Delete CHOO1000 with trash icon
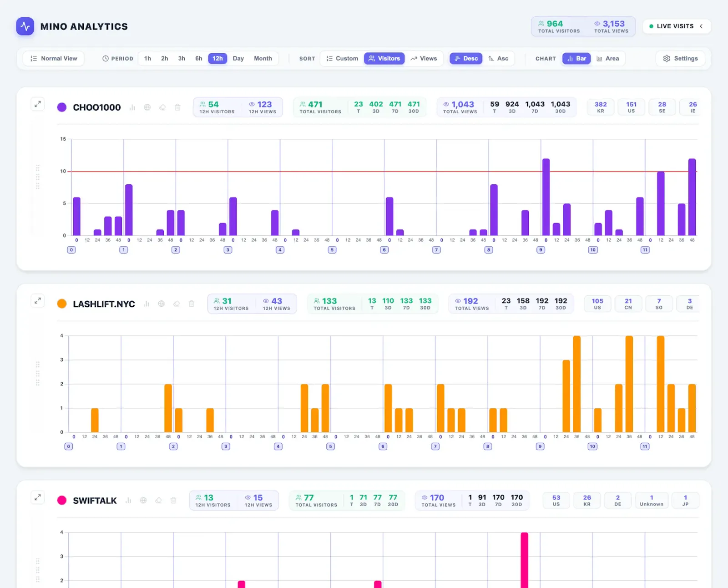This screenshot has width=728, height=588. click(177, 107)
